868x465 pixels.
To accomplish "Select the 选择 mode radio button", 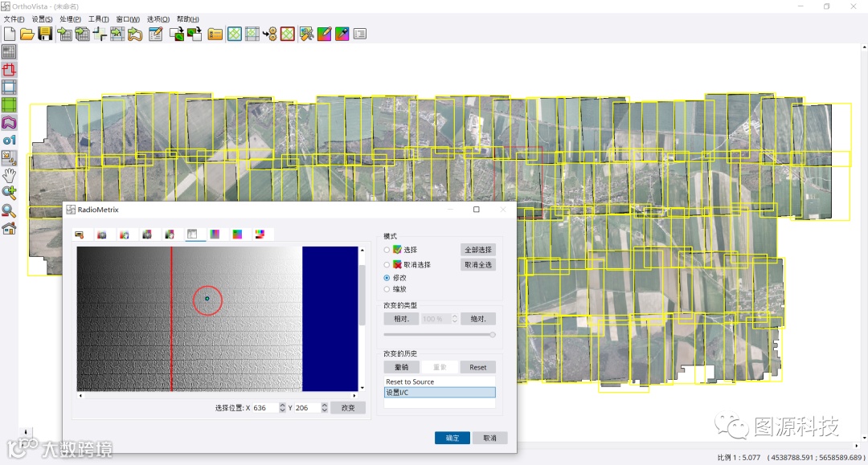I will tap(387, 250).
